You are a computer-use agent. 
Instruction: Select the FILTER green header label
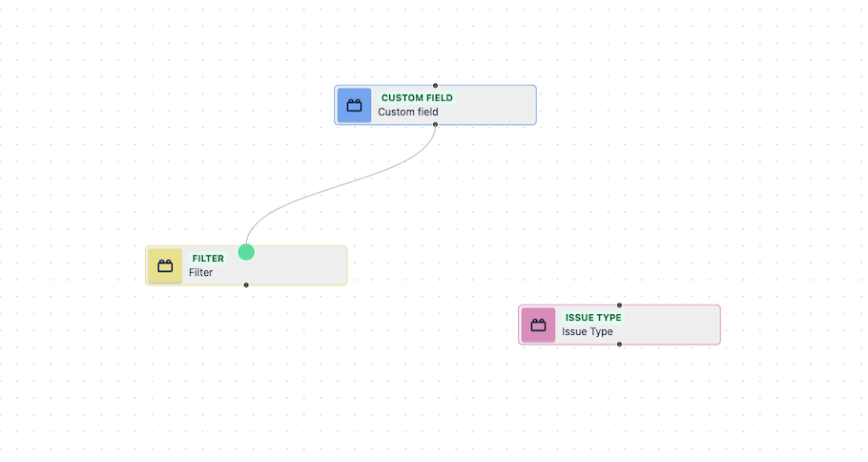click(208, 259)
